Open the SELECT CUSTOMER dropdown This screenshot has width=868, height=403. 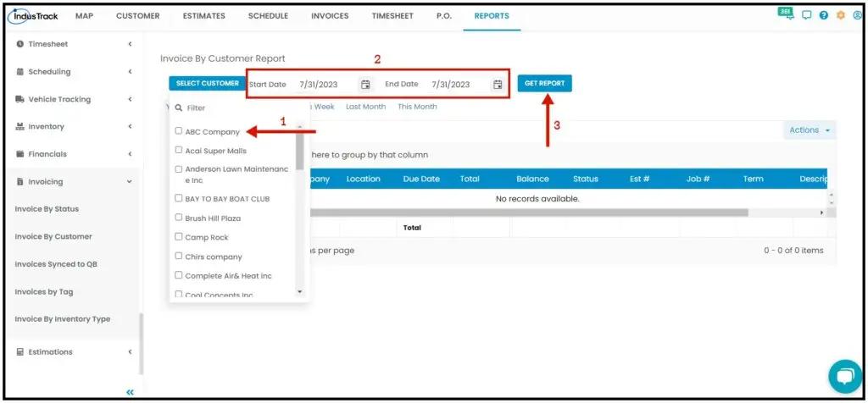(208, 84)
